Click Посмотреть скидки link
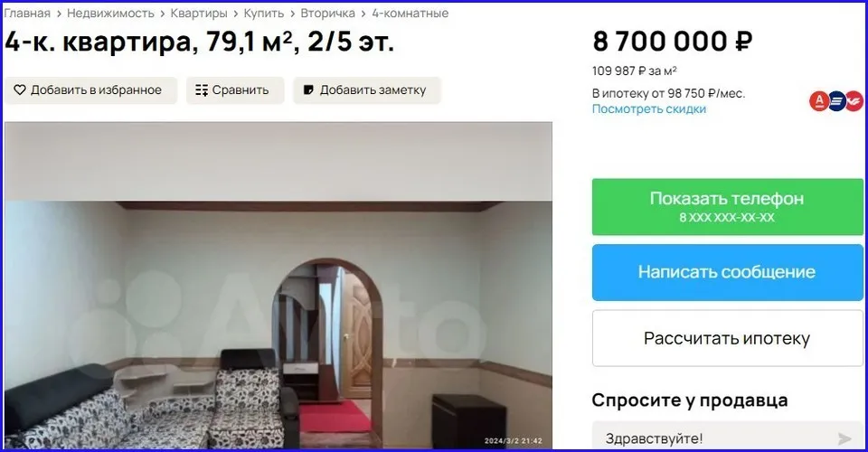The image size is (868, 452). 649,109
